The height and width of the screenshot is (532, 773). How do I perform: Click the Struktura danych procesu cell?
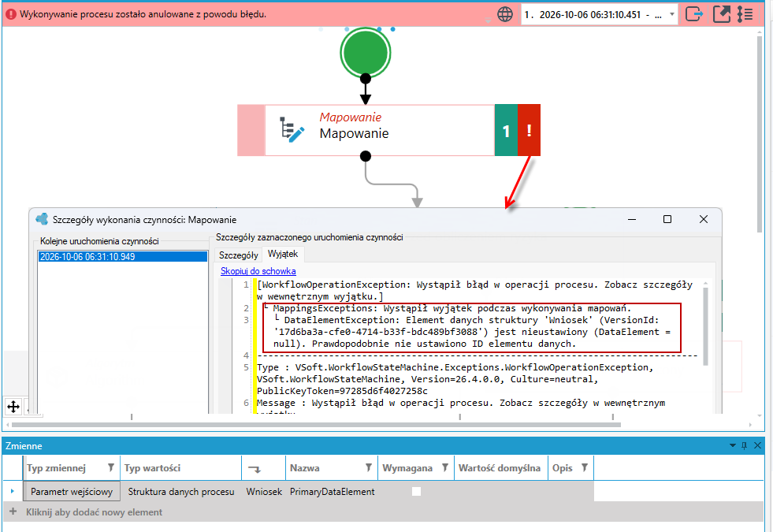pos(181,492)
